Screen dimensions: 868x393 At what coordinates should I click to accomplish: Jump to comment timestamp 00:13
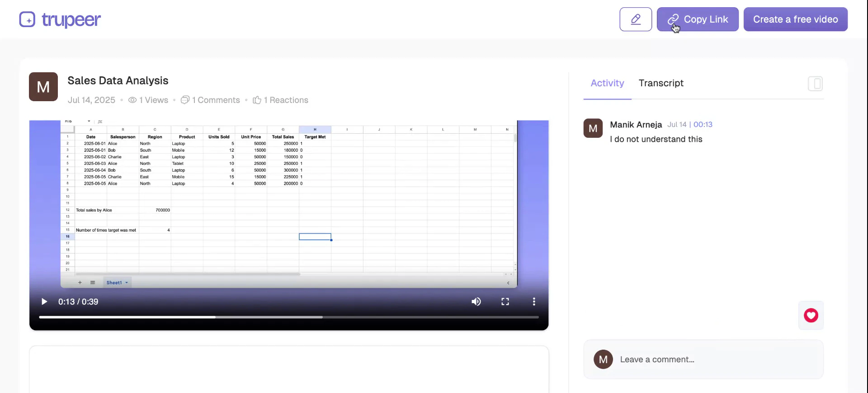click(703, 125)
